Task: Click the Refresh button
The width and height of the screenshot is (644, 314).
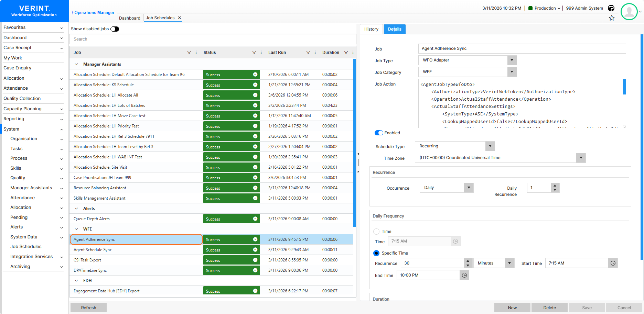Action: tap(88, 307)
